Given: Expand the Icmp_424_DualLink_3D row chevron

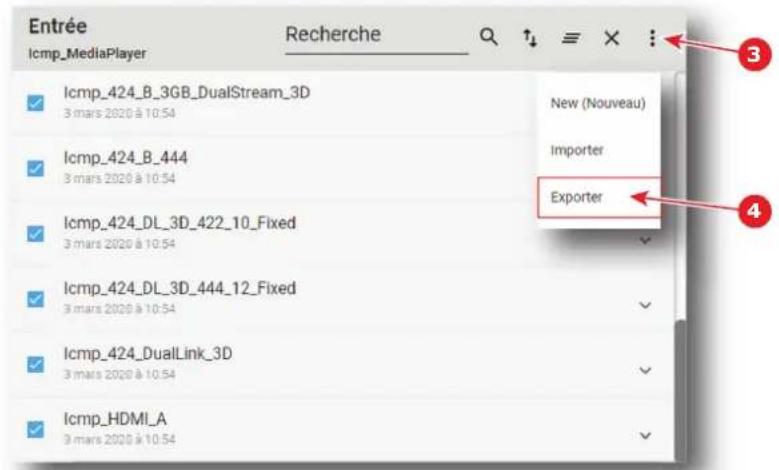Looking at the screenshot, I should [645, 370].
